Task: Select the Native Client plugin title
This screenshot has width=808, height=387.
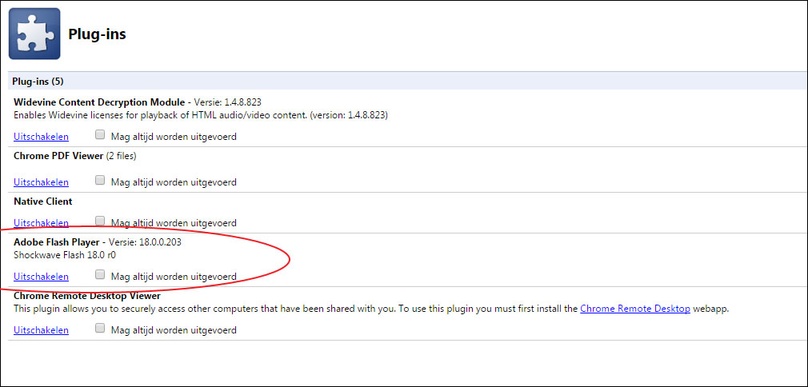Action: [43, 201]
